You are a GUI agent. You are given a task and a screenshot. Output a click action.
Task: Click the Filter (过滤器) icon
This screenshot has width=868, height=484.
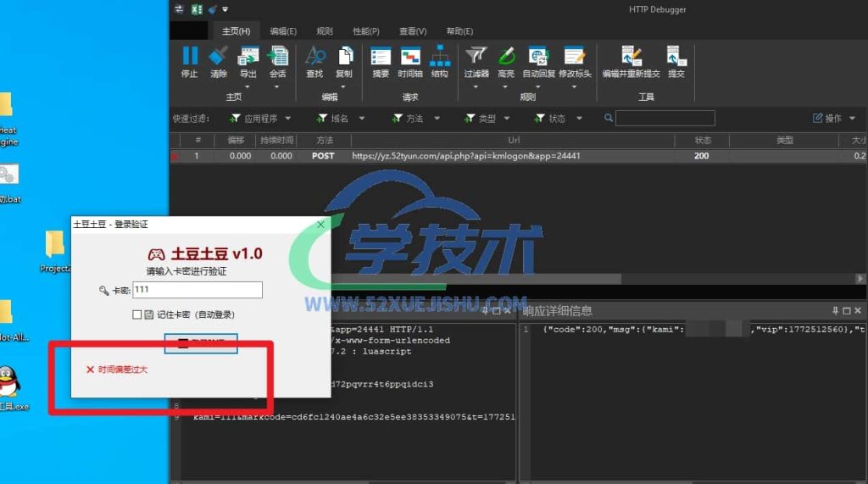[476, 56]
